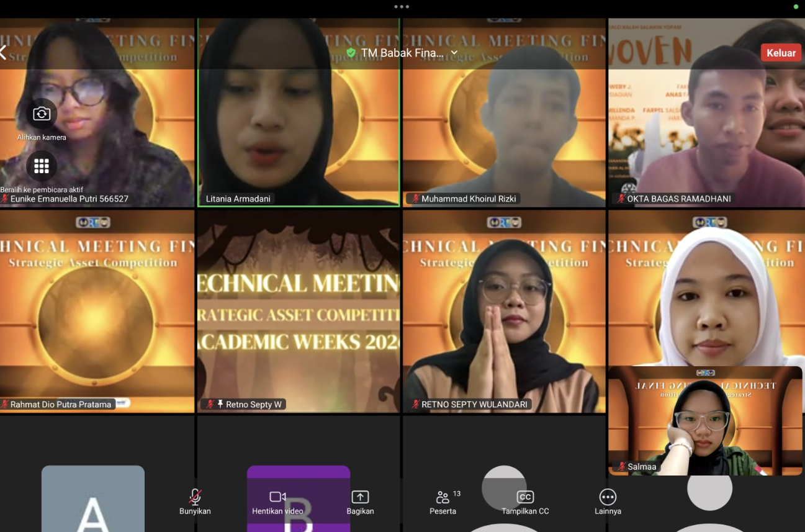The image size is (805, 532).
Task: Select participant tile with letter A avatar
Action: tap(93, 498)
